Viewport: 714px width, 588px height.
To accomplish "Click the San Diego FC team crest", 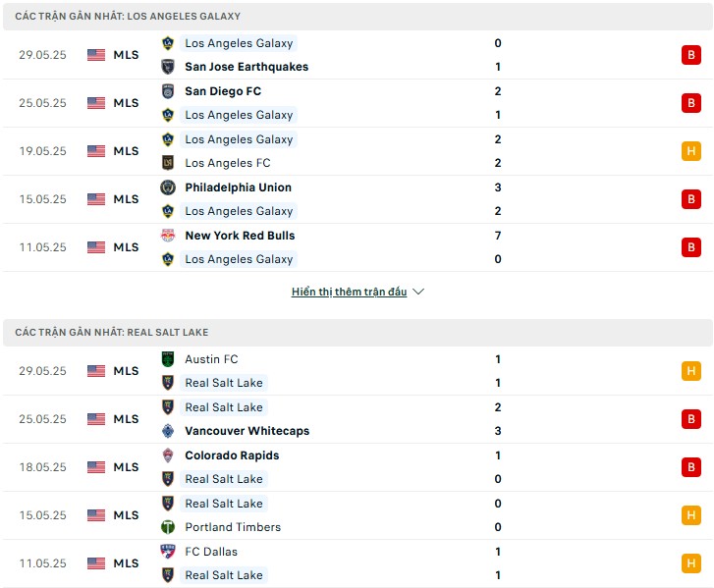I will (168, 91).
